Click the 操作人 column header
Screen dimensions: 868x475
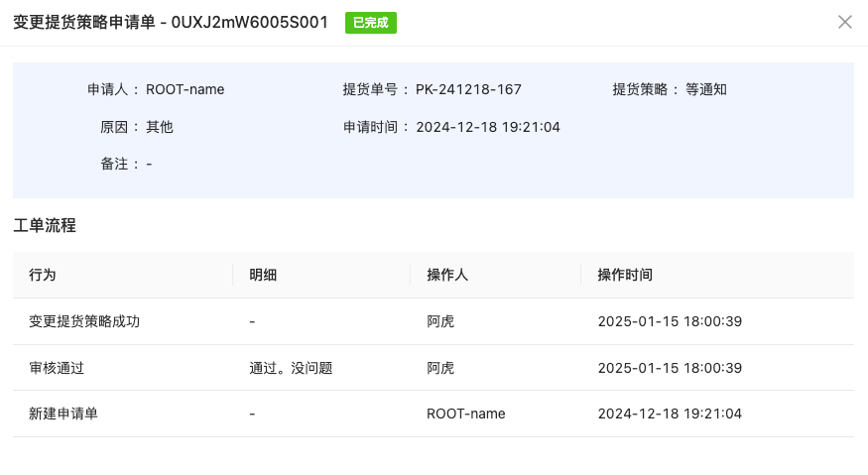(x=447, y=275)
